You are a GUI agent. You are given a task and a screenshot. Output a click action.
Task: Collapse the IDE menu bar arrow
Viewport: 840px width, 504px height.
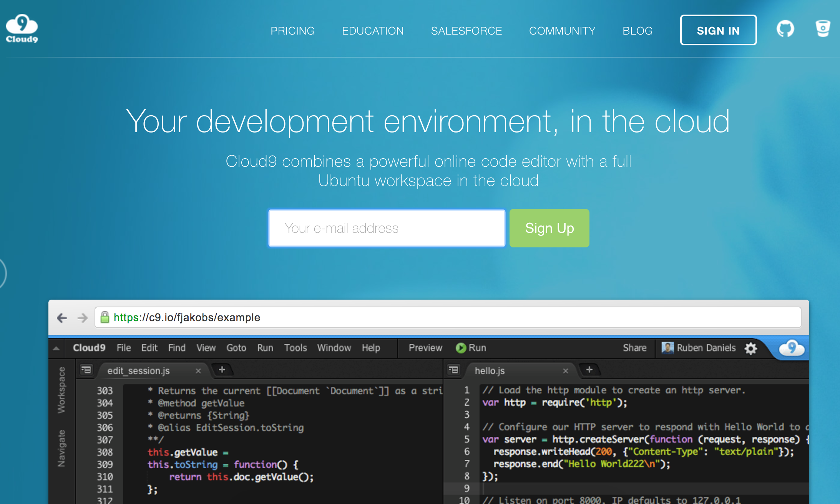[56, 348]
